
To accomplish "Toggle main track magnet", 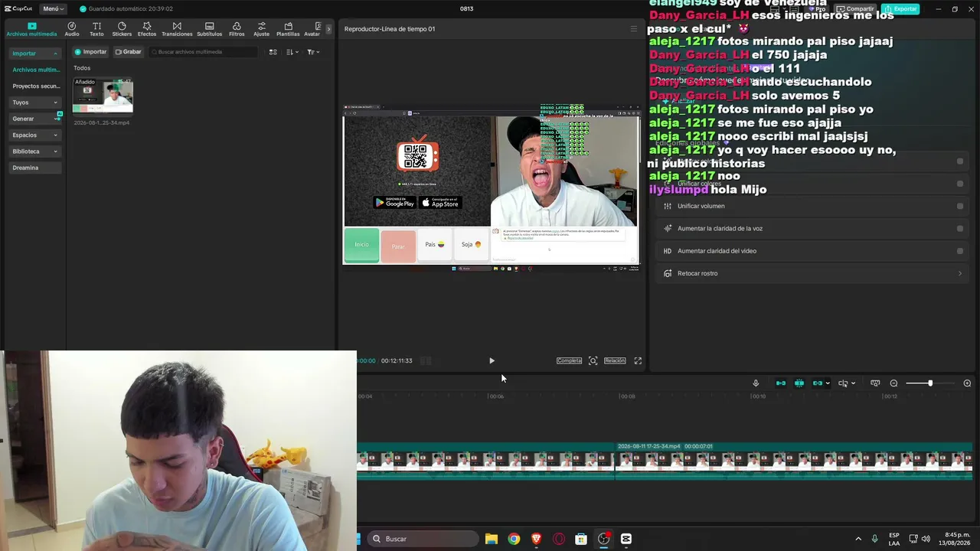I will pos(781,383).
